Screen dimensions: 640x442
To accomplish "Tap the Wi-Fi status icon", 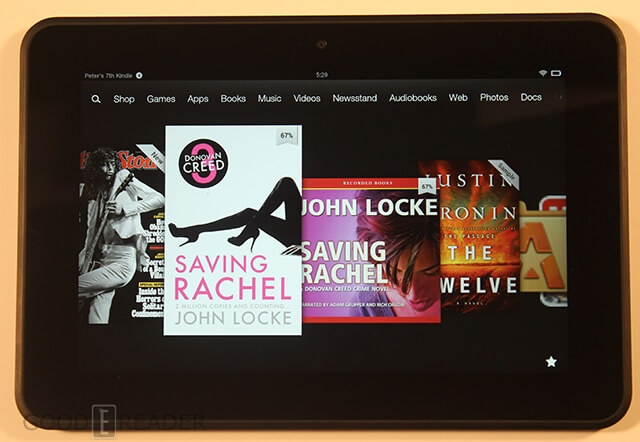I will pos(542,73).
